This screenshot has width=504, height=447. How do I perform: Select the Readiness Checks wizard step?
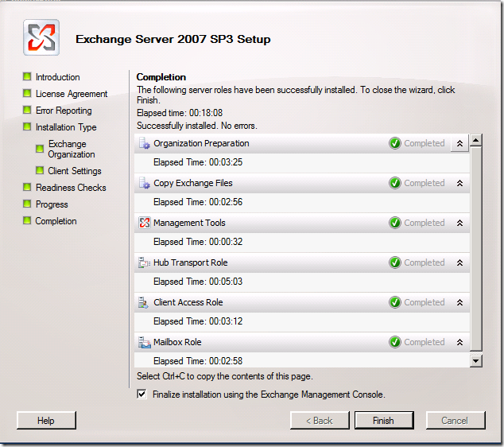coord(71,188)
